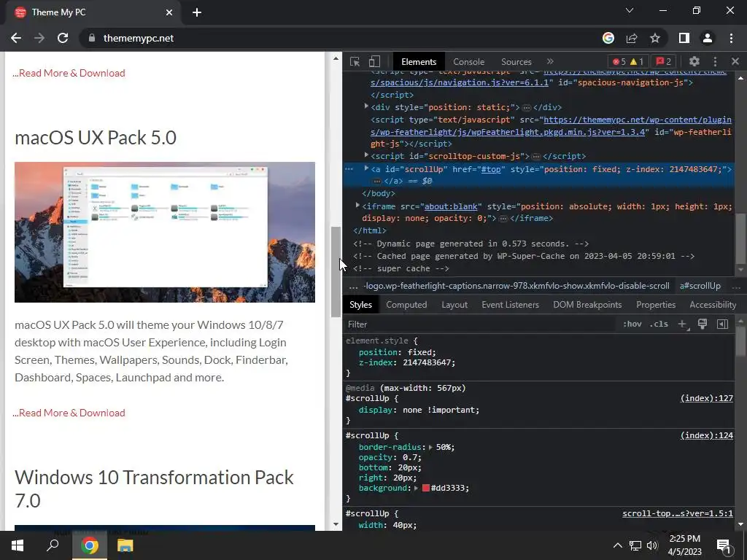Select the Elements tab
This screenshot has height=560, width=747.
(418, 62)
